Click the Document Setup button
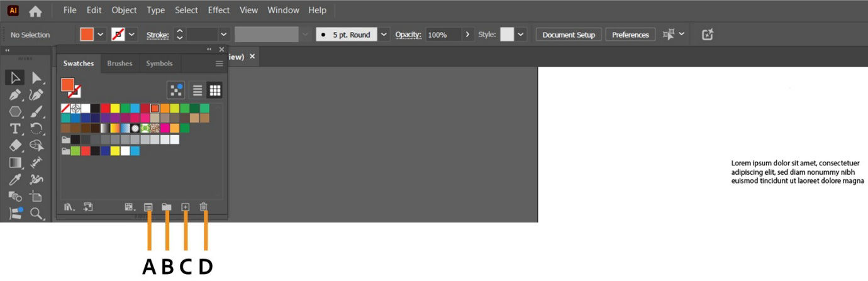 coord(569,35)
